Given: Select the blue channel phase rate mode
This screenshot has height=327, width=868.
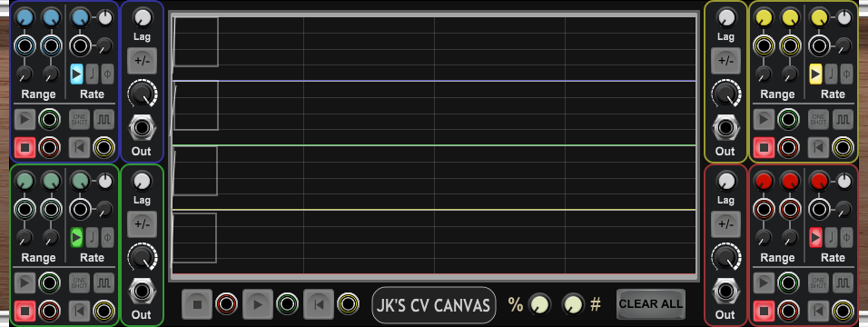Looking at the screenshot, I should [x=107, y=74].
